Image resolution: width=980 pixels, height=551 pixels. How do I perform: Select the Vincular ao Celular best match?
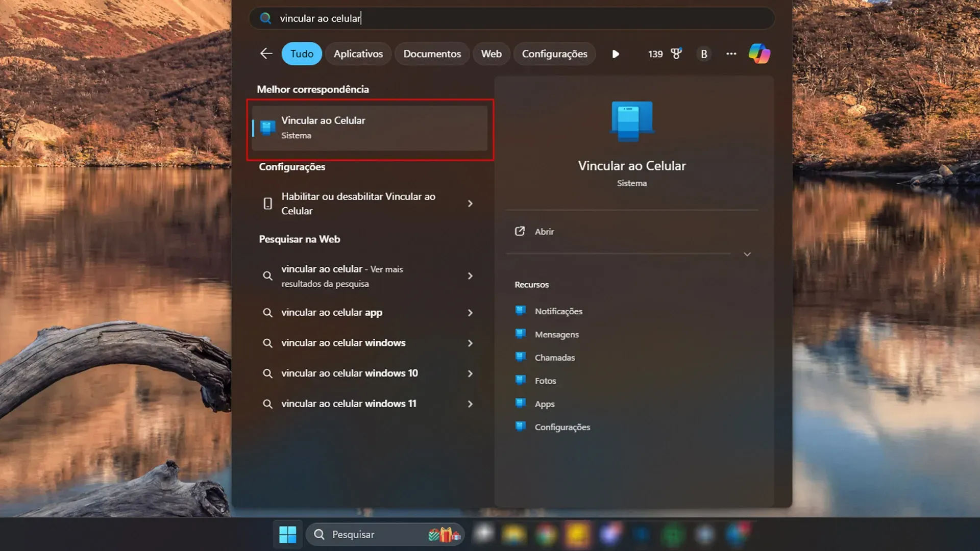[x=370, y=128]
